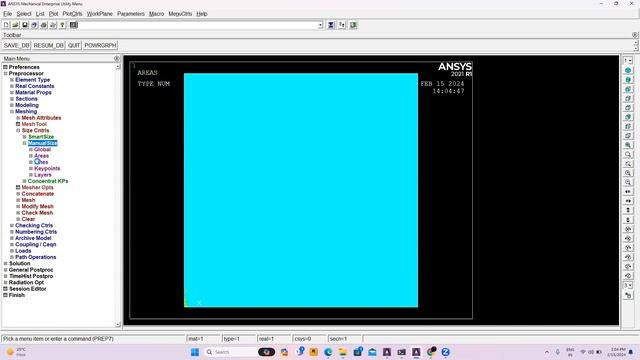The width and height of the screenshot is (640, 360).
Task: Click the Pan Model Up arrow icon
Action: click(628, 210)
